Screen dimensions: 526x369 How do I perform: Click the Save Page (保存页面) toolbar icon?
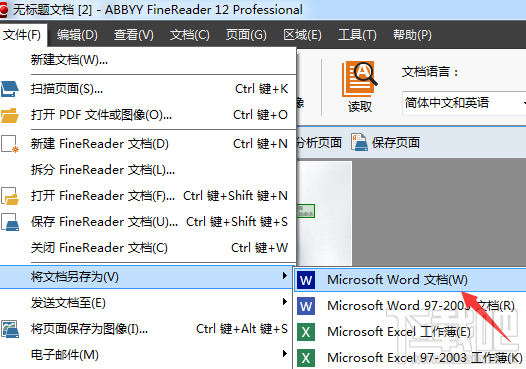point(360,142)
